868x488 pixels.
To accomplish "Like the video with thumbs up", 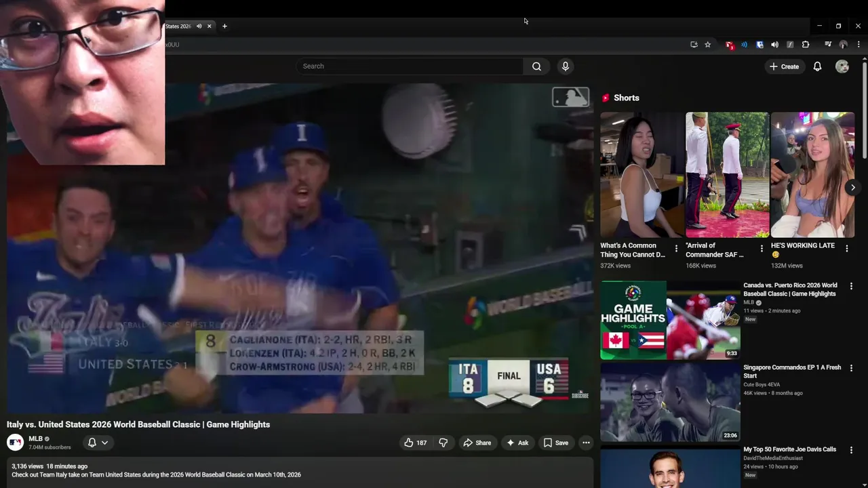I will [x=416, y=443].
